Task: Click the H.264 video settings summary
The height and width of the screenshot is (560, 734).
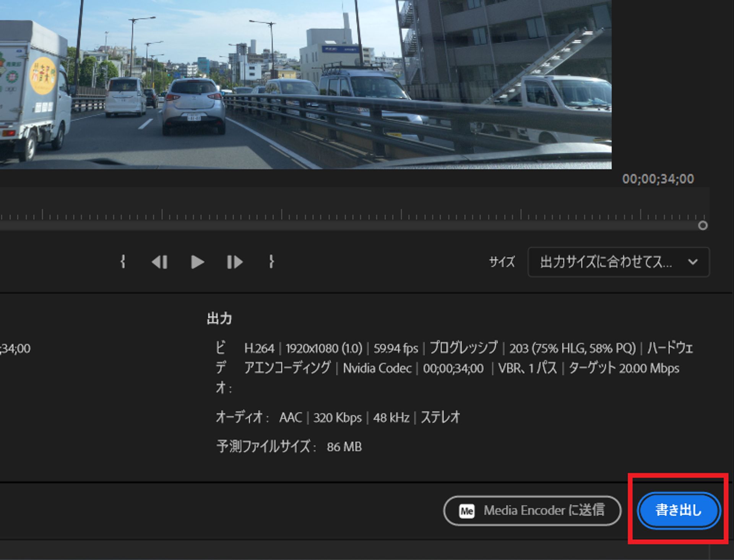Action: pyautogui.click(x=260, y=348)
